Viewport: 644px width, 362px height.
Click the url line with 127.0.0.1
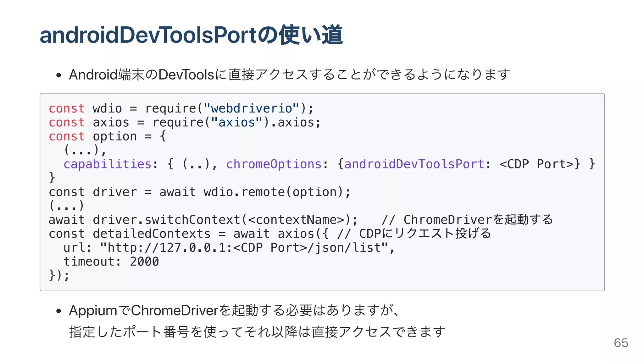(229, 248)
